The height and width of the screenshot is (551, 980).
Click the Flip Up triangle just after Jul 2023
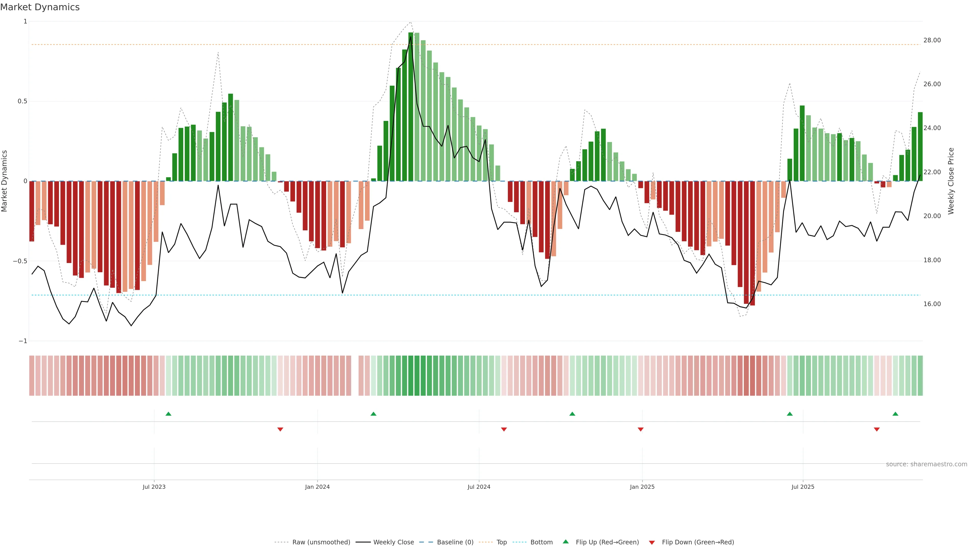pyautogui.click(x=168, y=414)
